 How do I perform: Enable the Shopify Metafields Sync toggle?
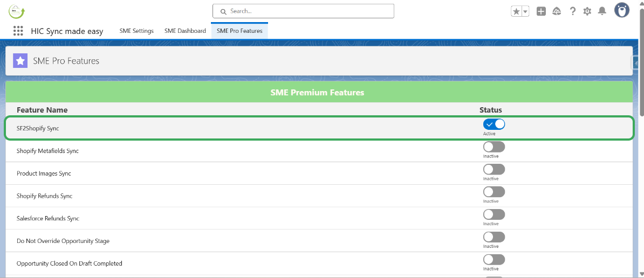(494, 147)
